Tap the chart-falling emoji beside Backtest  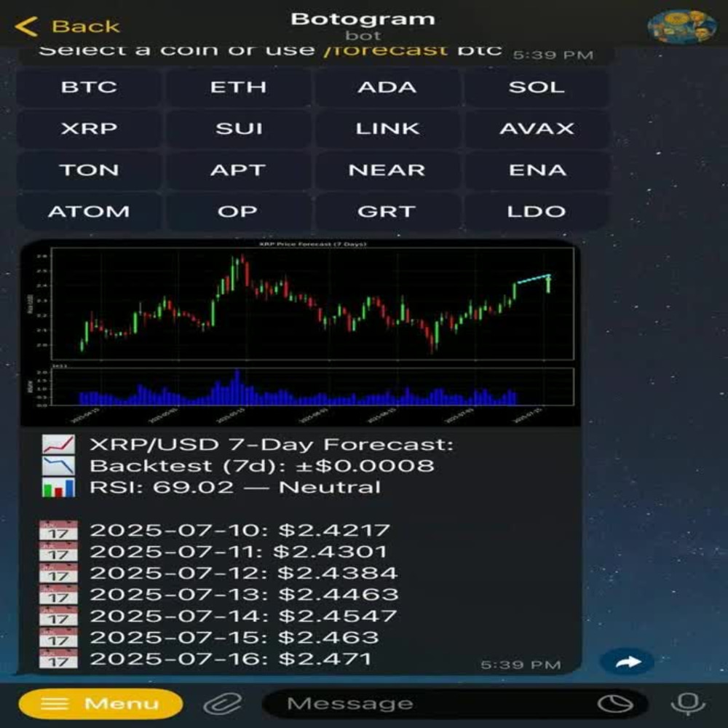pyautogui.click(x=58, y=466)
